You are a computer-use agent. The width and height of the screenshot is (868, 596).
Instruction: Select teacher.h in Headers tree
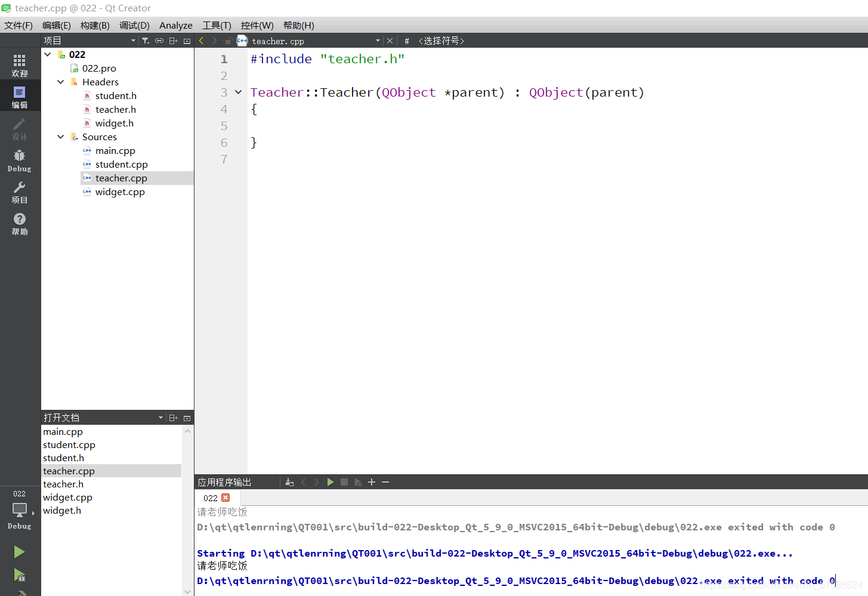(116, 109)
